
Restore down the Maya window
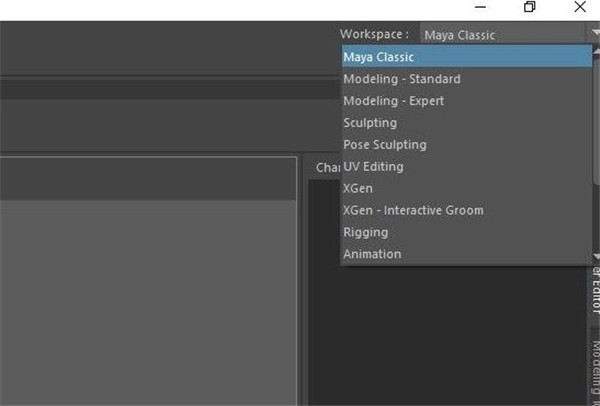click(529, 7)
